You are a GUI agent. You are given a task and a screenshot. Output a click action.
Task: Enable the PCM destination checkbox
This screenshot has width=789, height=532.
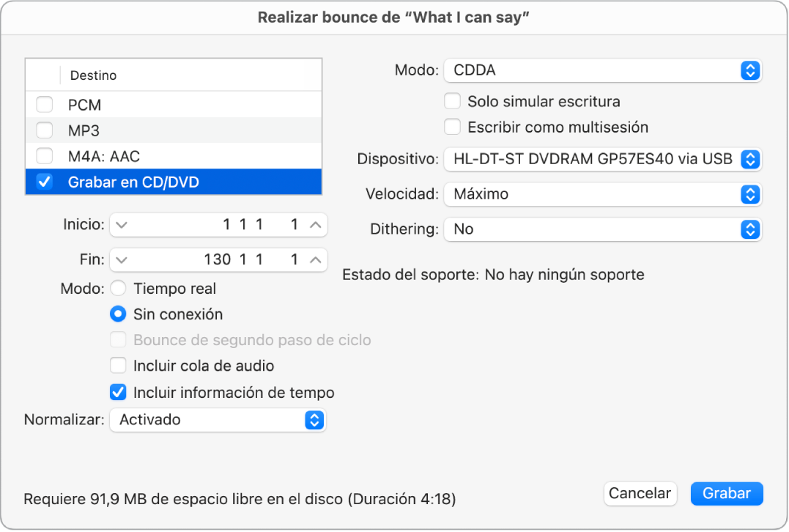click(45, 105)
